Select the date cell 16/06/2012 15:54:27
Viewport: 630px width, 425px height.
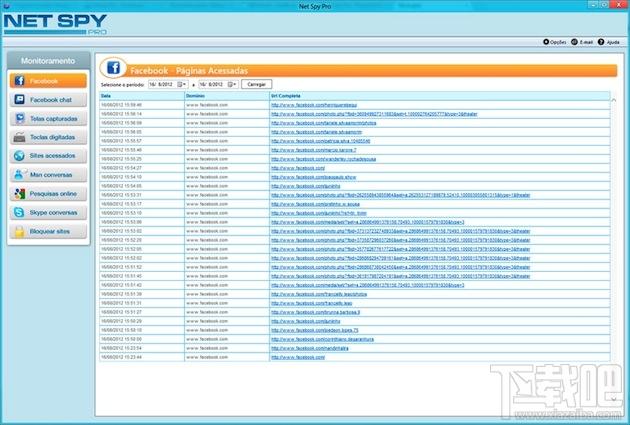point(142,168)
